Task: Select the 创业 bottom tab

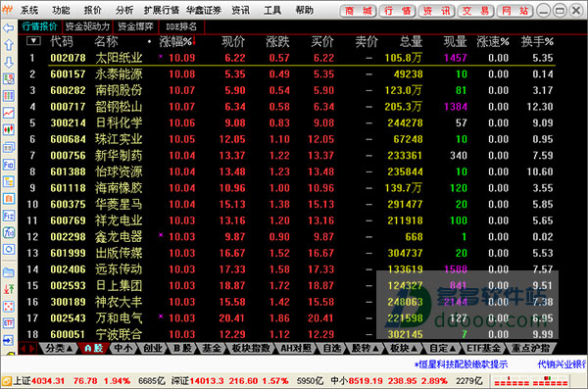Action: (x=153, y=348)
